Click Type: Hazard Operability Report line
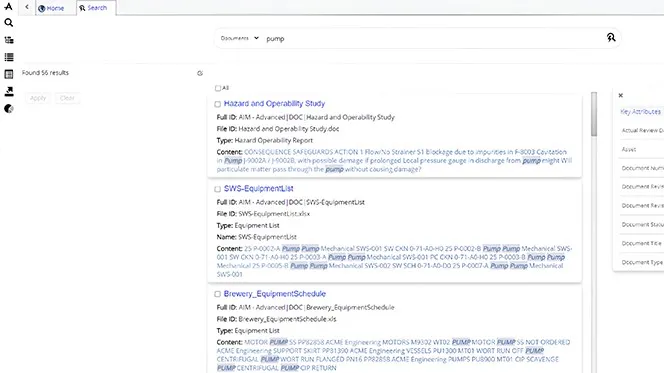The image size is (664, 373). tap(265, 140)
